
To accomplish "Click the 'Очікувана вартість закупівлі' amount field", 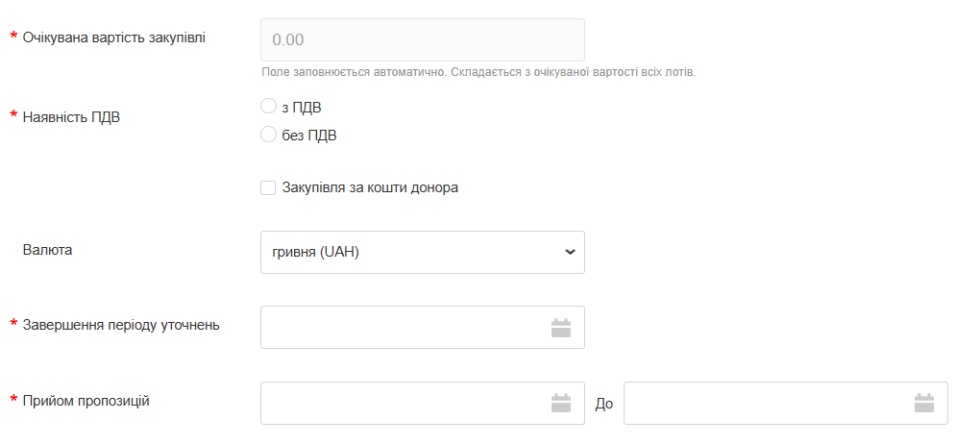I will [x=422, y=40].
